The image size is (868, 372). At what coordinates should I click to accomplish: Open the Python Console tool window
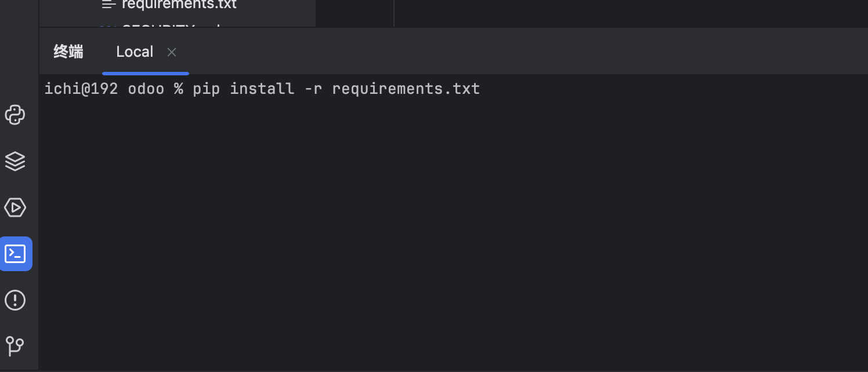(x=15, y=115)
